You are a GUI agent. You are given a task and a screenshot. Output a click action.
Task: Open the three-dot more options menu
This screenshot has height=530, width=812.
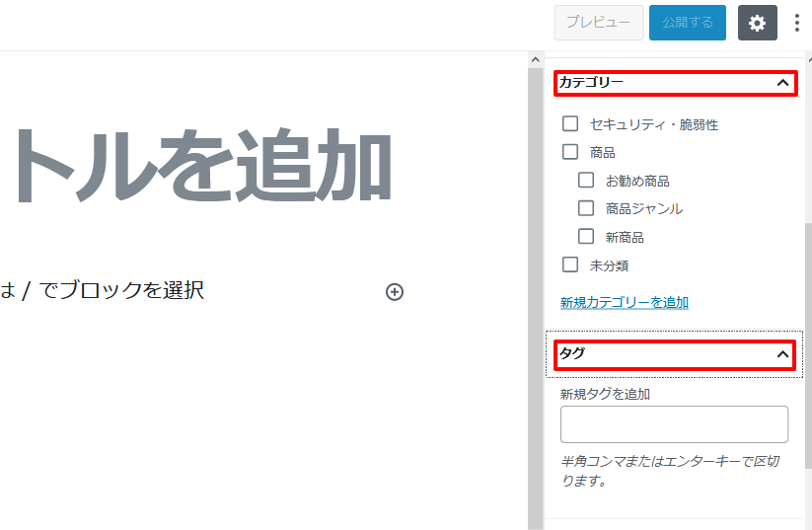pyautogui.click(x=796, y=23)
